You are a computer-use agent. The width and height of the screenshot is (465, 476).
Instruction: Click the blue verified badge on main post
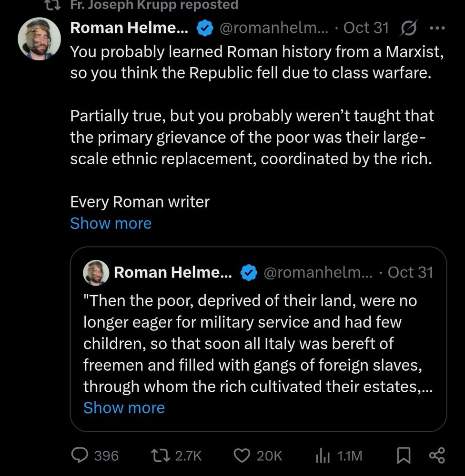(205, 29)
